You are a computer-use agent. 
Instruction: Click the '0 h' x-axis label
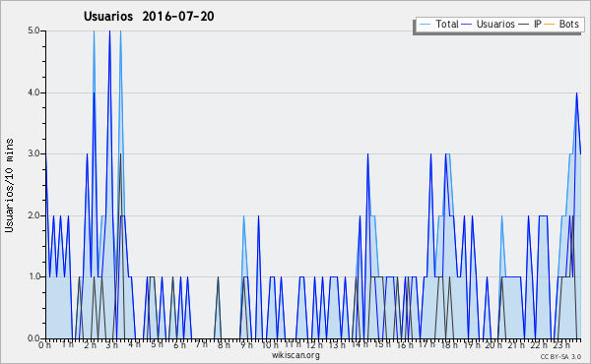point(45,344)
